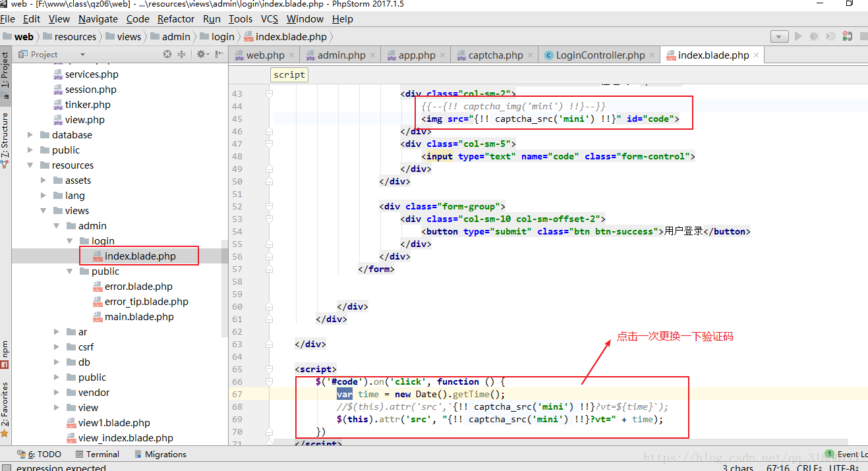Toggle the fold marker at line 43
The height and width of the screenshot is (471, 868).
click(x=269, y=94)
